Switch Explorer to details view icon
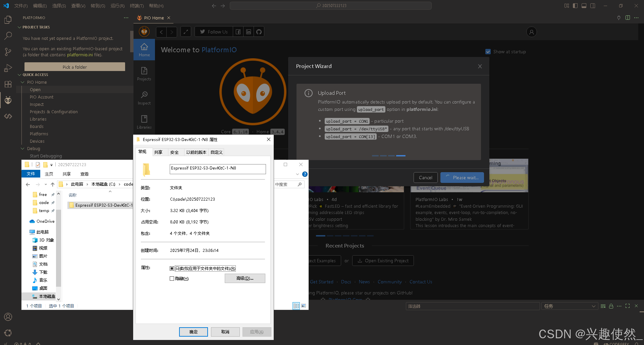Viewport: 644px width, 345px height. tap(296, 306)
